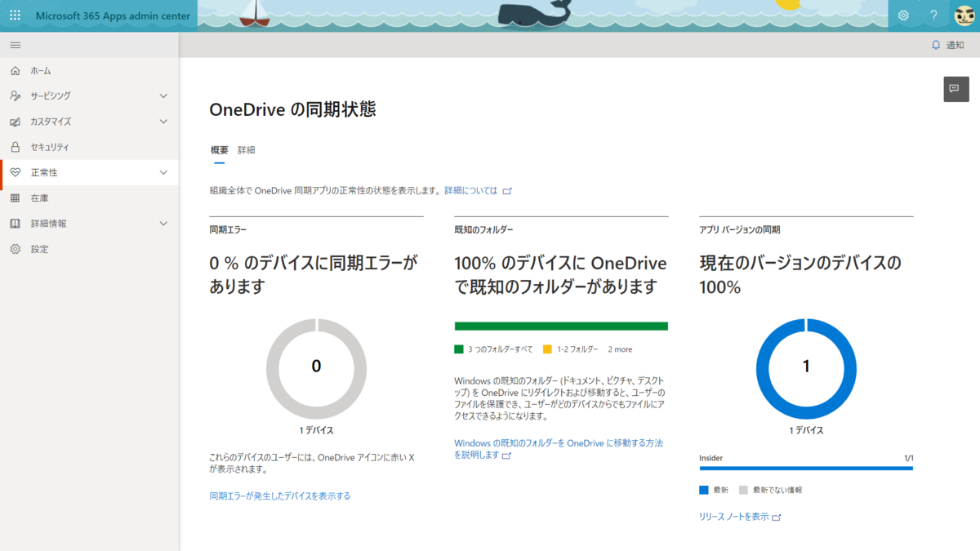This screenshot has height=551, width=980.
Task: Click the '1/1' Insider count
Action: [x=908, y=458]
